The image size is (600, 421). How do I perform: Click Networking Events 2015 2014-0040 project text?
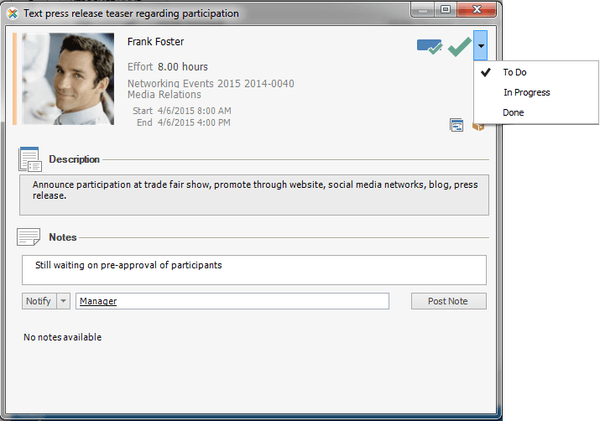[211, 83]
